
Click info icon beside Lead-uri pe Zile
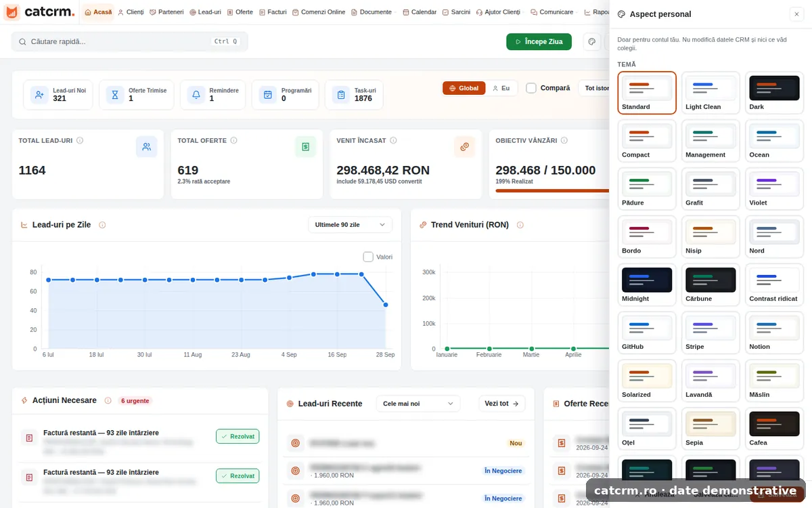[x=102, y=225]
